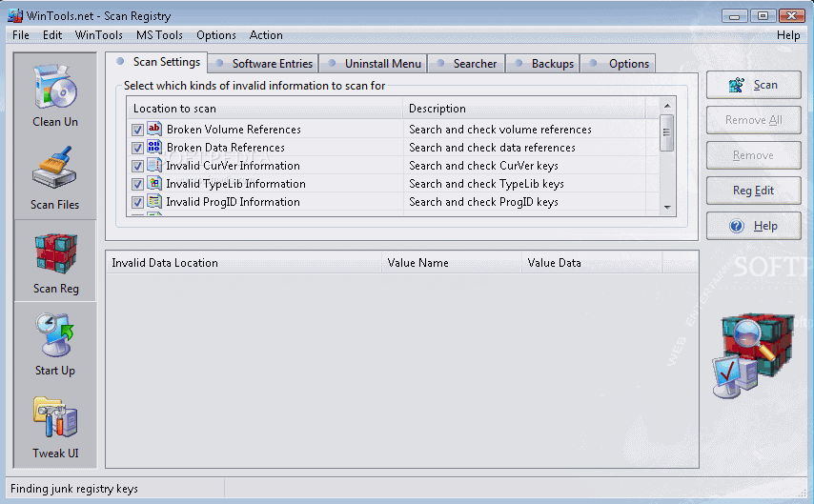Open the Edit menu
Viewport: 814px width, 504px height.
coord(52,35)
